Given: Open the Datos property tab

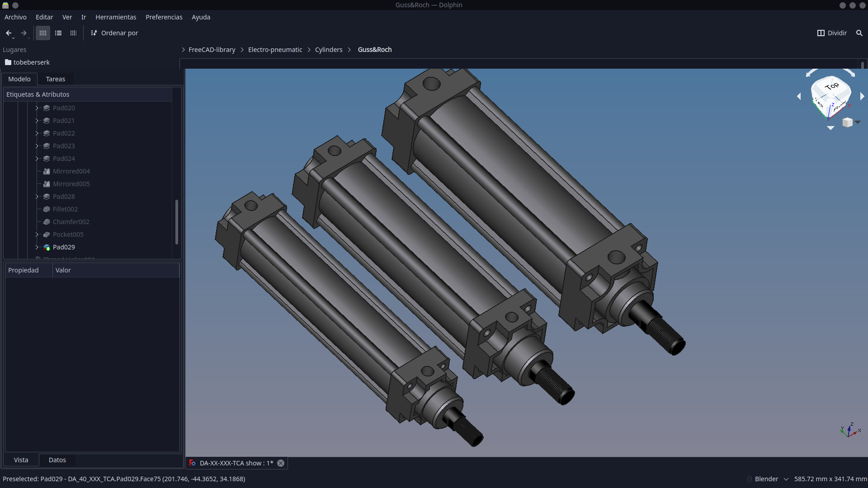Looking at the screenshot, I should click(57, 460).
